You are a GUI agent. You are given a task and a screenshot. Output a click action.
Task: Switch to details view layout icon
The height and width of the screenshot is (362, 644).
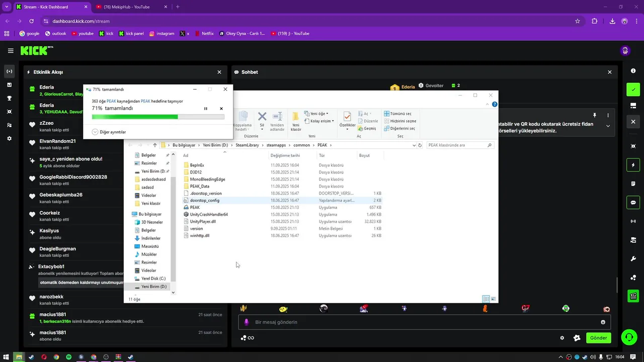(486, 299)
